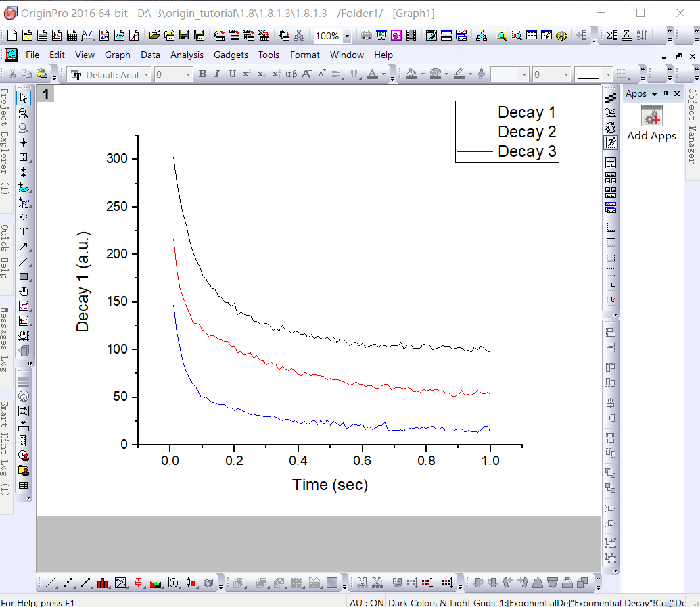Image resolution: width=700 pixels, height=607 pixels.
Task: Select the Text tool
Action: point(24,232)
